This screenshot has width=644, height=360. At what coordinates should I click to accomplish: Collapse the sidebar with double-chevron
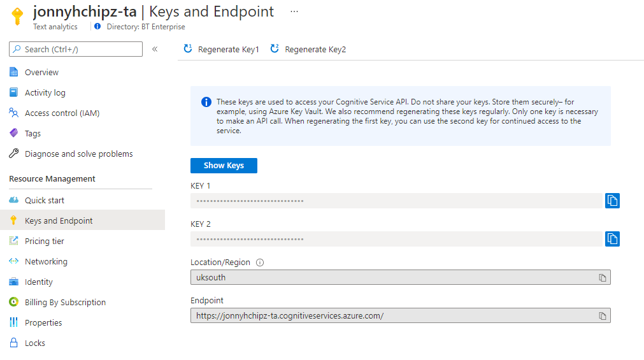coord(155,49)
